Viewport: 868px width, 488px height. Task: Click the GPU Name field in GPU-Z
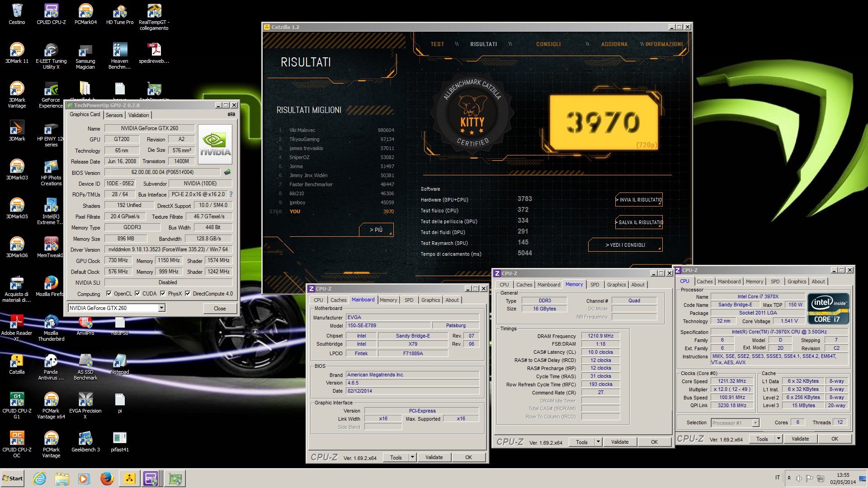coord(149,128)
